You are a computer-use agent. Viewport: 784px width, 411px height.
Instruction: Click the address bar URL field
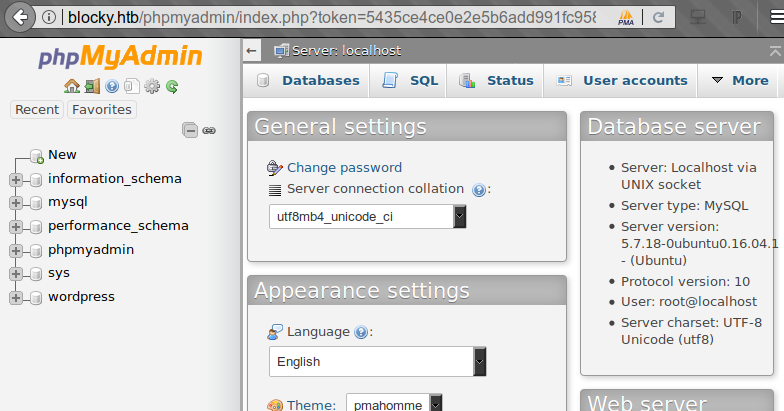coord(331,18)
